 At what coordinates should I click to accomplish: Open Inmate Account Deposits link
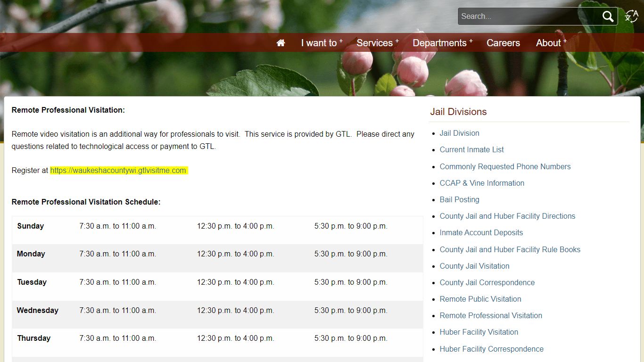(x=481, y=233)
